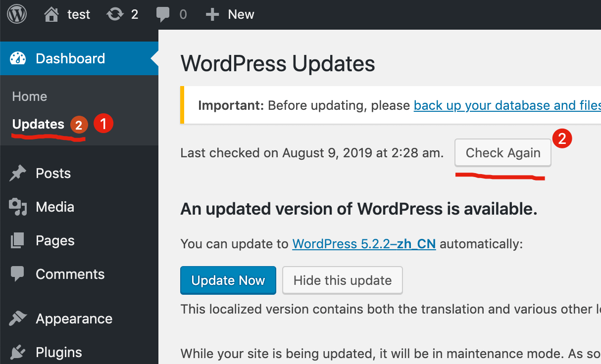
Task: Open Appearance via the paintbrush icon
Action: coord(18,318)
